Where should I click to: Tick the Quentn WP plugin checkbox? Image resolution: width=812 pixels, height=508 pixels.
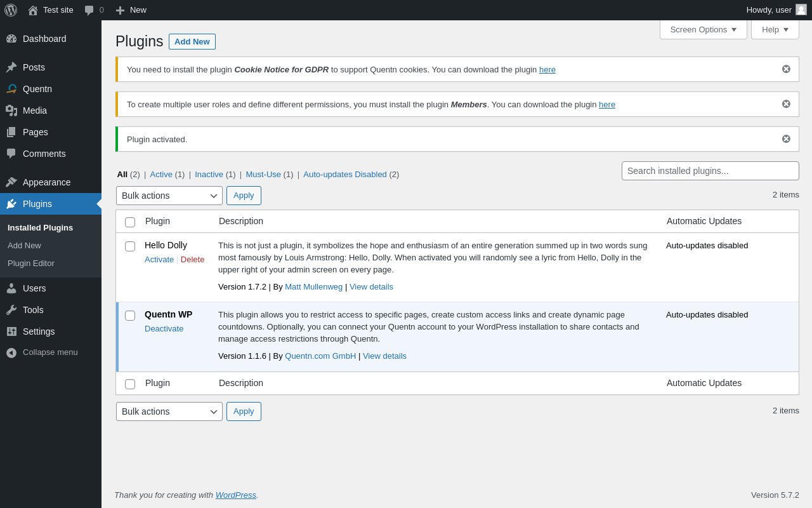coord(130,316)
